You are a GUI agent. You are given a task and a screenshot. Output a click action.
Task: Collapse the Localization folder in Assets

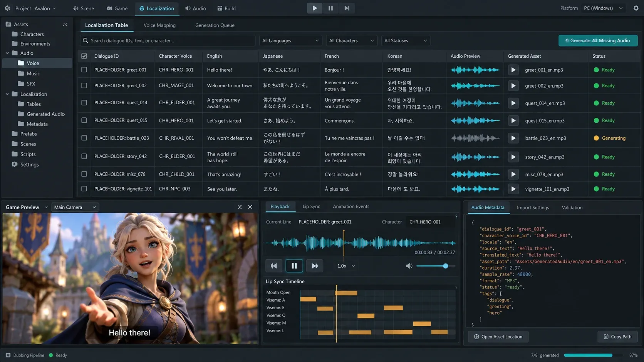7,94
